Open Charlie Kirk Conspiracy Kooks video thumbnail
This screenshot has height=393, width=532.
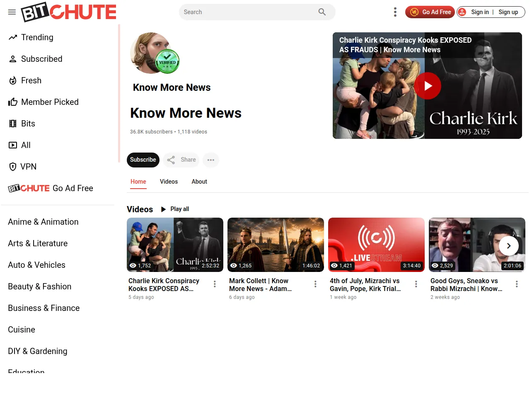click(x=175, y=245)
